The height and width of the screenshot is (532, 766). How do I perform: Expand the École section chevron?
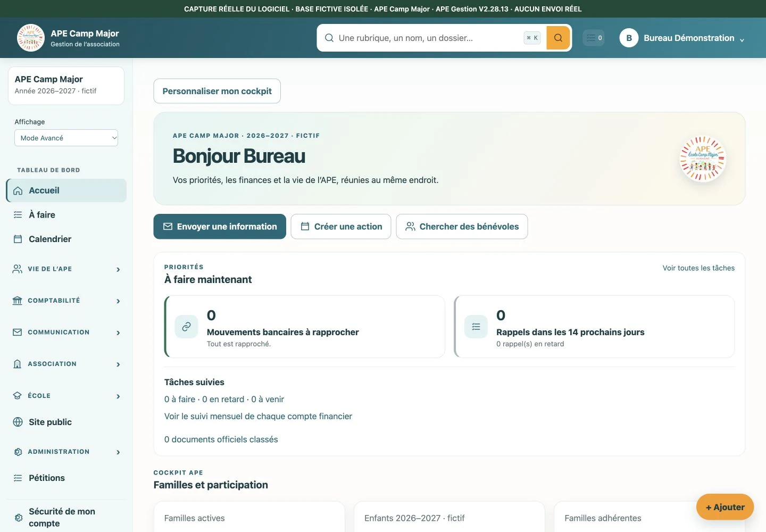click(118, 396)
